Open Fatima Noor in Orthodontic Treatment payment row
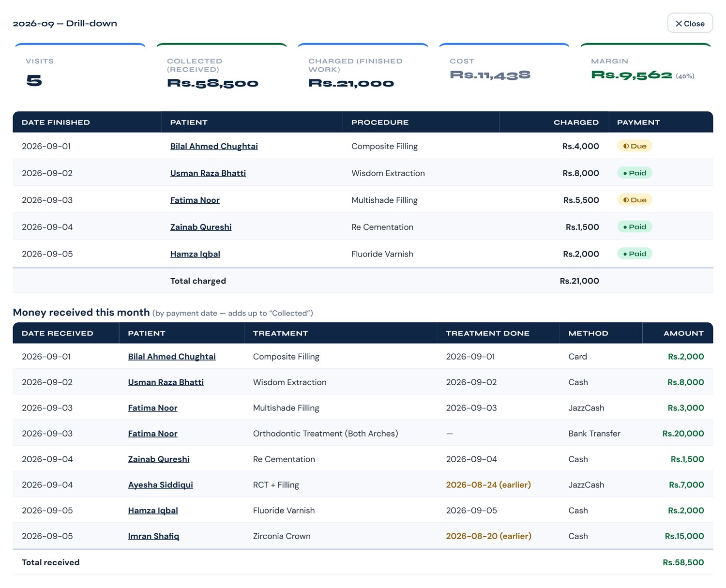 [153, 434]
